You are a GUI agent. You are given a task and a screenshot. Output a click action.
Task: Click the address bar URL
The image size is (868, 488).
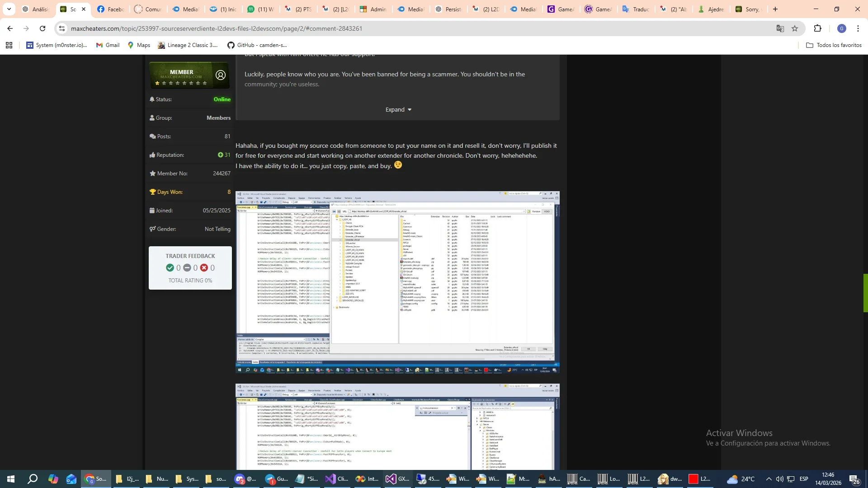(x=217, y=28)
